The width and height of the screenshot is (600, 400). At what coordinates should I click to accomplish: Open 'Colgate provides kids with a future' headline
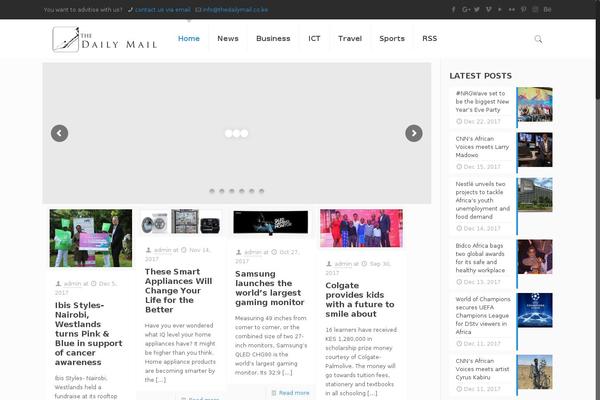[360, 300]
